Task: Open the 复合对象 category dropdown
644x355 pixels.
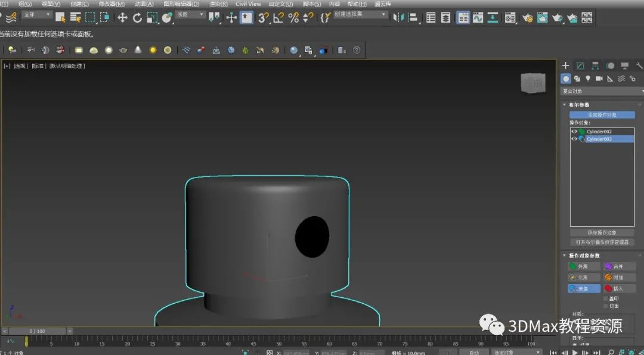Action: pyautogui.click(x=602, y=91)
